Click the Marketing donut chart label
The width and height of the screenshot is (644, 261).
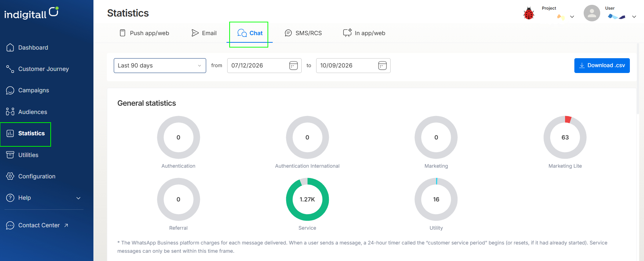436,166
